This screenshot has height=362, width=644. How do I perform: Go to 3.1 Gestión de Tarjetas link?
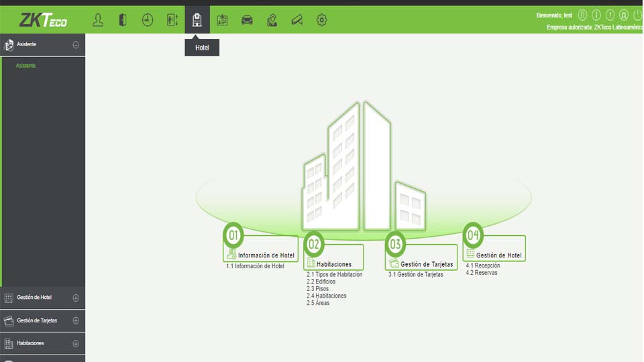point(416,274)
